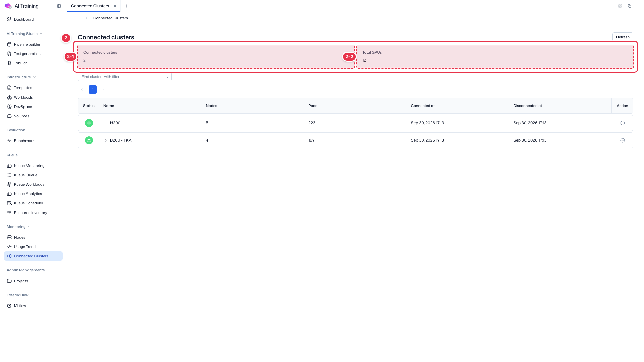Collapse the Evaluation section
Viewport: 644px width, 362px height.
pyautogui.click(x=18, y=130)
